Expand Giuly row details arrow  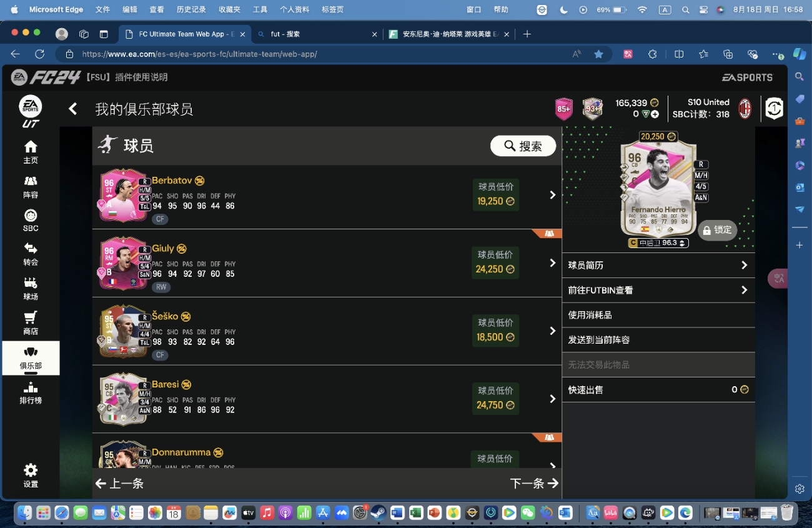[x=552, y=263]
